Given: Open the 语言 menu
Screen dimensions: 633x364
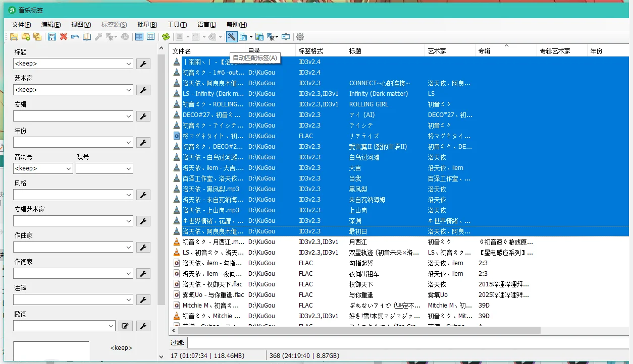Looking at the screenshot, I should (206, 24).
